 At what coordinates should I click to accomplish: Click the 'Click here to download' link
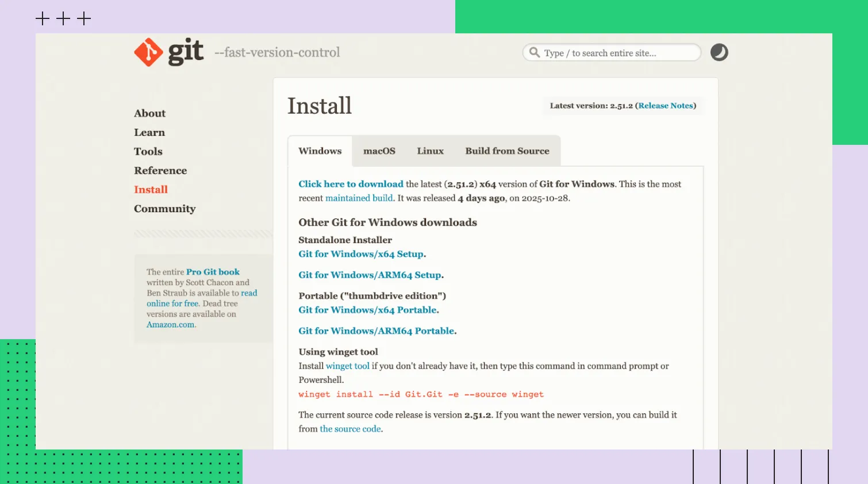(351, 184)
